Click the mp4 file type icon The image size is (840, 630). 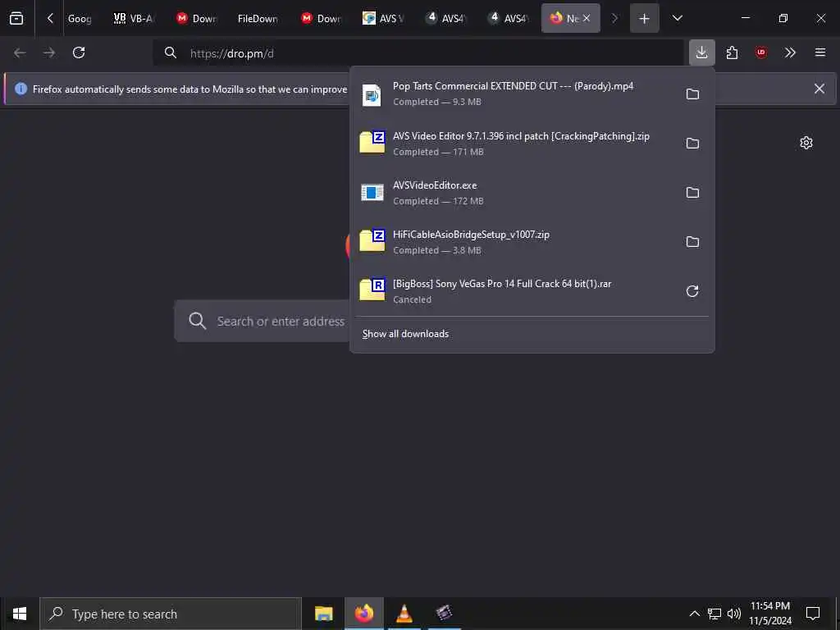pyautogui.click(x=372, y=95)
